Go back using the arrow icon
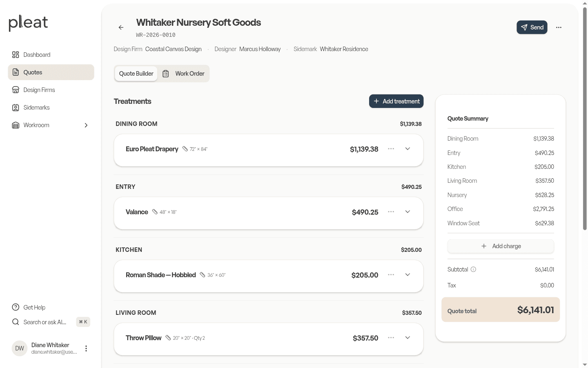 [x=121, y=27]
